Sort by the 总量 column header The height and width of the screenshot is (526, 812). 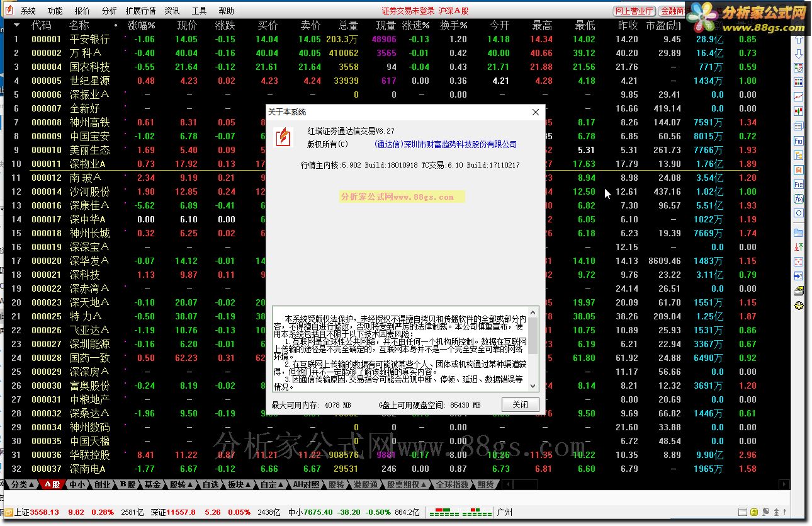point(348,26)
